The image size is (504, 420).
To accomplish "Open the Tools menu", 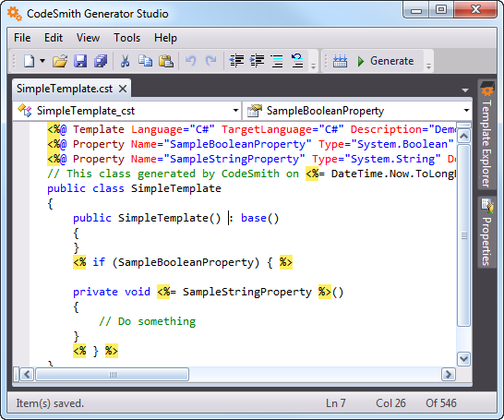I will click(x=127, y=38).
